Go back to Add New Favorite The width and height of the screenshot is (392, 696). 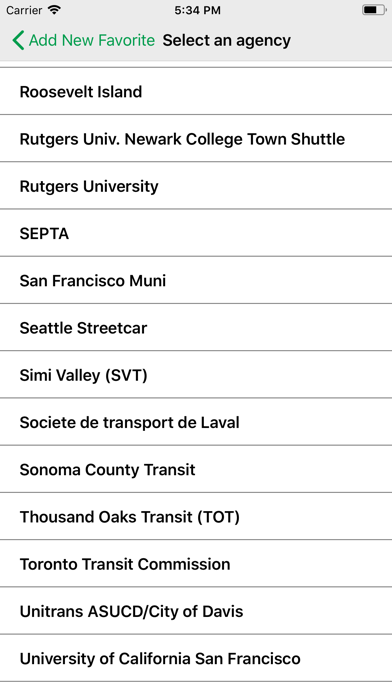click(x=84, y=40)
